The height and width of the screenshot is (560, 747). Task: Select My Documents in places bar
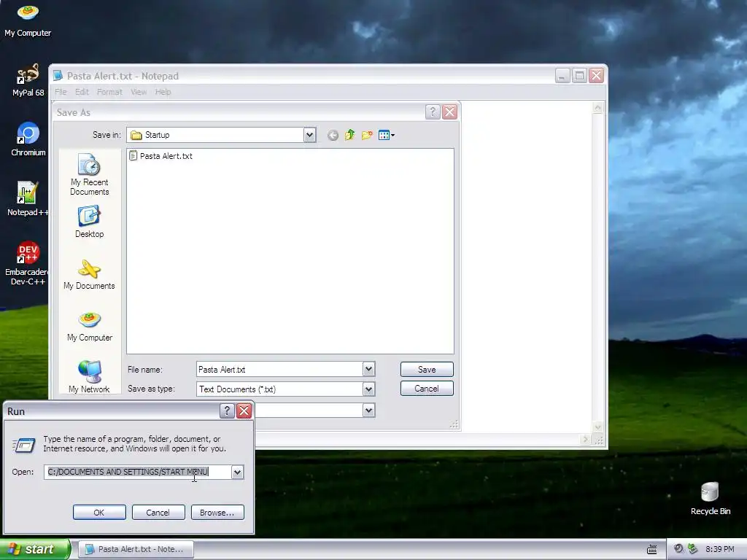(x=89, y=275)
